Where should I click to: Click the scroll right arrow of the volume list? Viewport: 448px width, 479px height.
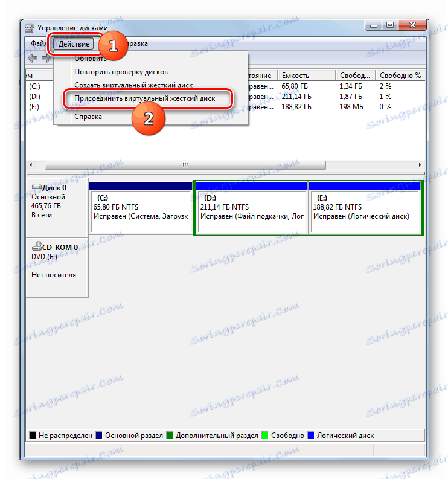pos(420,165)
